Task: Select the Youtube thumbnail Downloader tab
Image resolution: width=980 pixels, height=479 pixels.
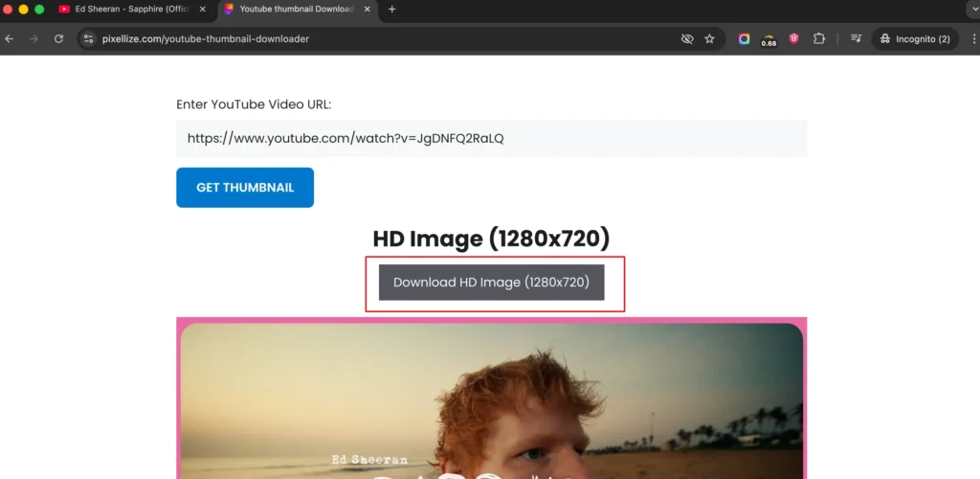Action: click(299, 10)
